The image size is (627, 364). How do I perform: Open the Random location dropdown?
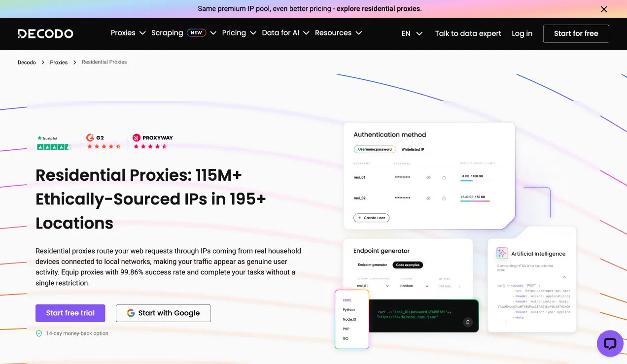tap(415, 286)
